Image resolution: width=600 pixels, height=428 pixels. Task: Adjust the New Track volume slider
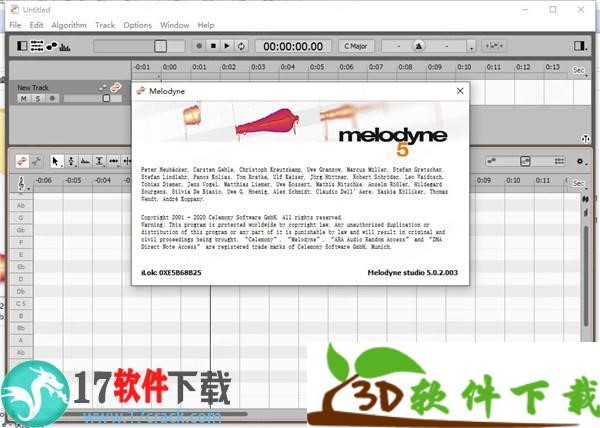[92, 99]
